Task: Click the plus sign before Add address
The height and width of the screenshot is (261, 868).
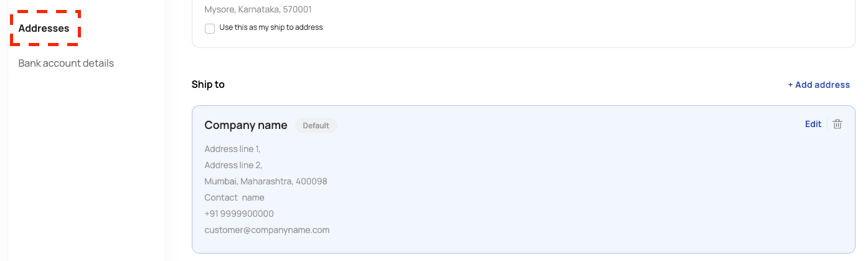Action: click(x=790, y=85)
